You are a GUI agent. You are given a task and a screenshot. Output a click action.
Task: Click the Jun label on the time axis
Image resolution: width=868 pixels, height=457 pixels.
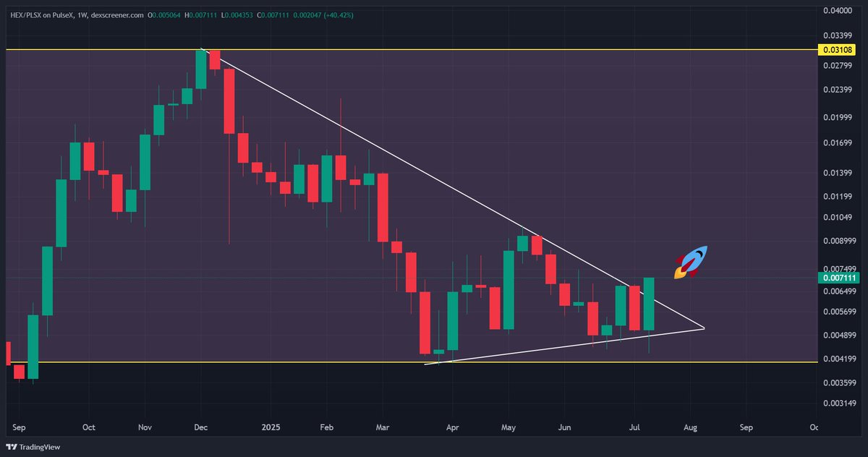tap(565, 427)
